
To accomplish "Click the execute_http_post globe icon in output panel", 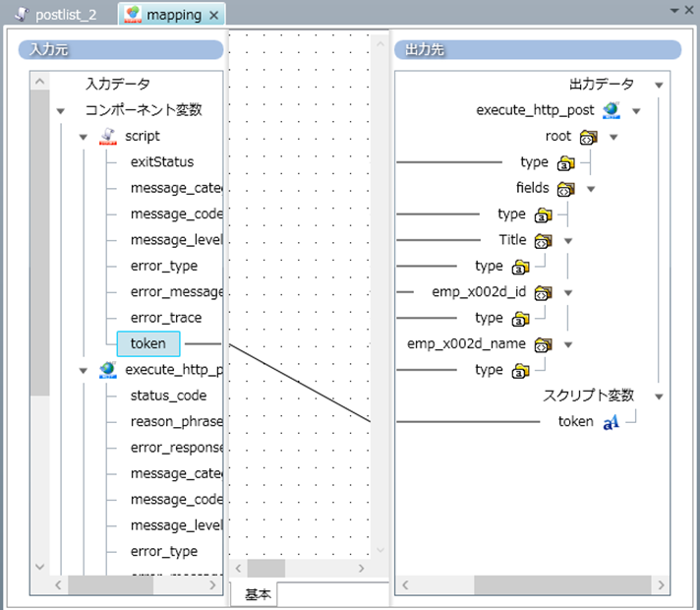I will 612,110.
